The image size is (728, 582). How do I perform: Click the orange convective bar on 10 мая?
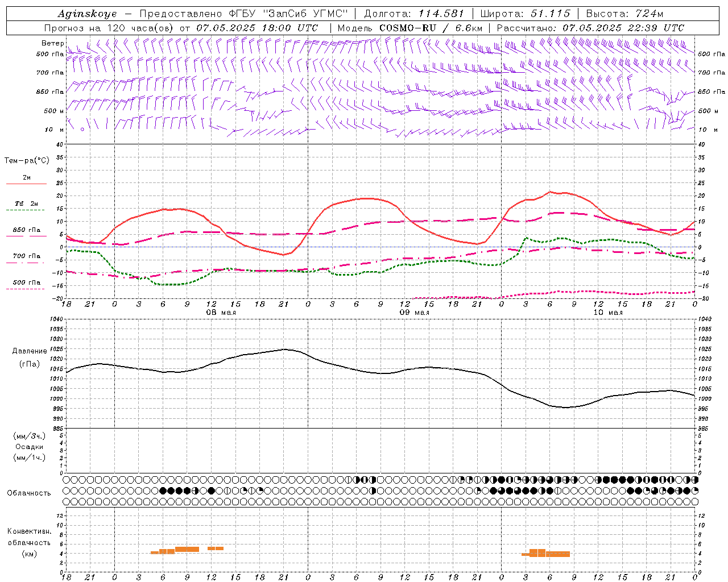click(546, 553)
